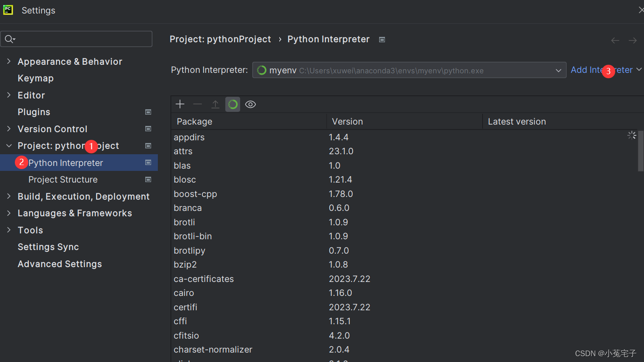Expand the Tools section
Viewport: 644px width, 362px height.
[9, 230]
